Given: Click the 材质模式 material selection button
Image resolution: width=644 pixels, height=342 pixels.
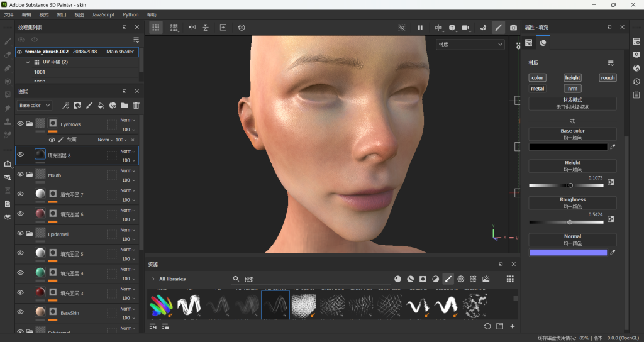Looking at the screenshot, I should 572,104.
